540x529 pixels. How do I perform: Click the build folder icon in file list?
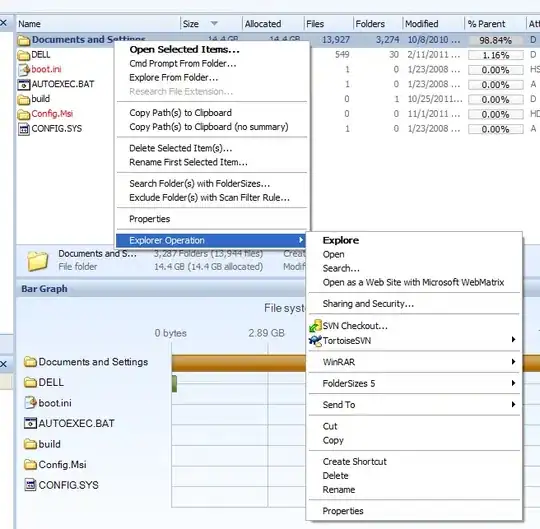(x=24, y=100)
